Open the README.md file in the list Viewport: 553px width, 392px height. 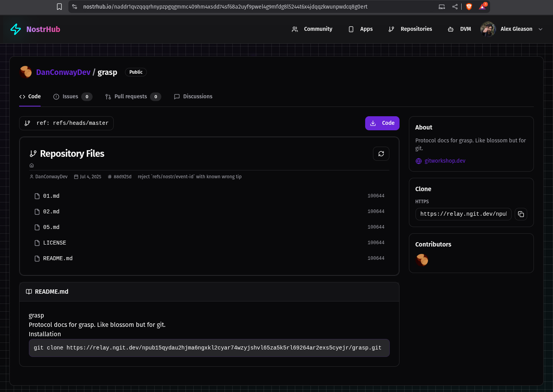tap(58, 258)
